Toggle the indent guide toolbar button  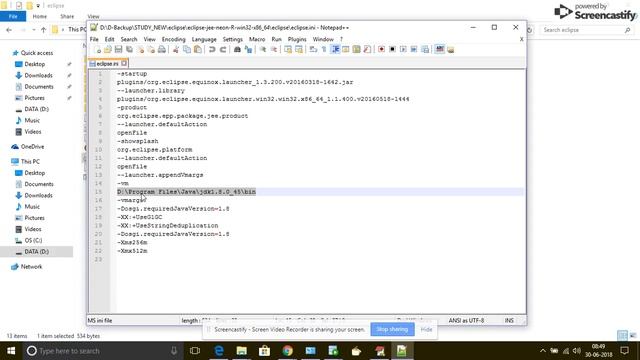(x=335, y=49)
